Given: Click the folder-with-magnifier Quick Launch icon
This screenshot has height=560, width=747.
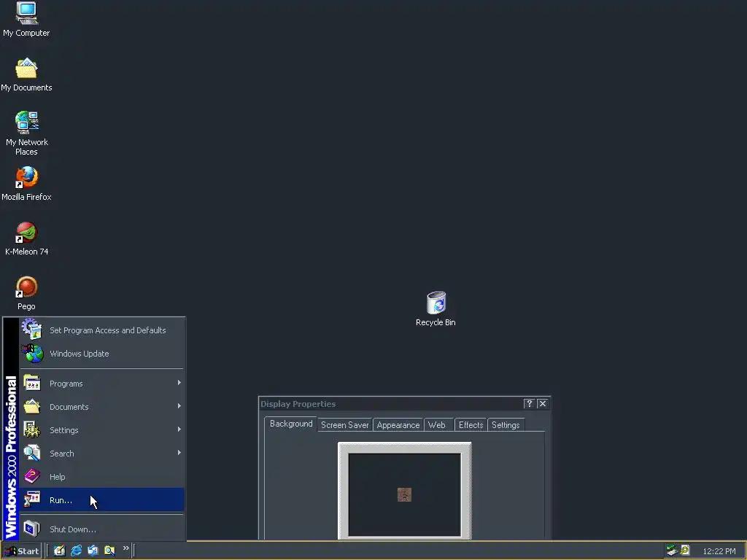Looking at the screenshot, I should click(109, 551).
